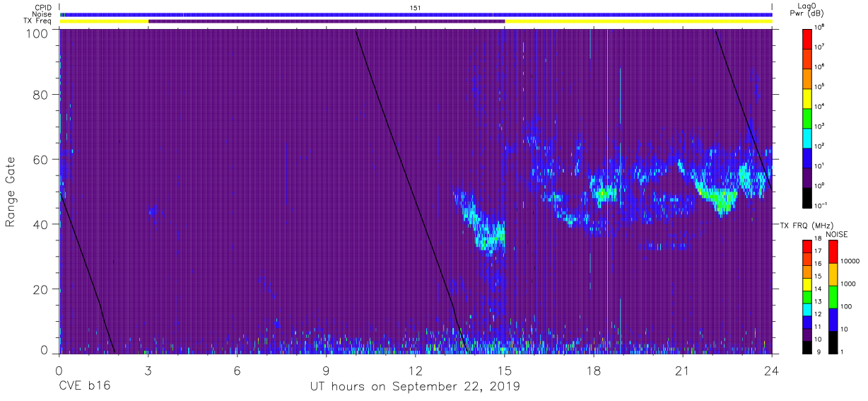Image resolution: width=868 pixels, height=401 pixels.
Task: Click the 40 tick on range gate axis
Action: coord(40,224)
